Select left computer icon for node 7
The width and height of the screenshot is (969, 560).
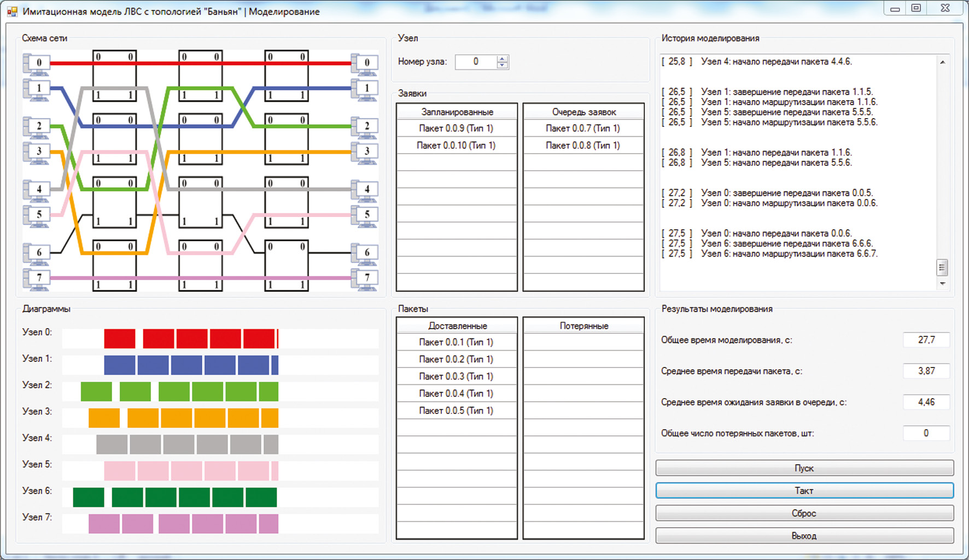pos(37,278)
